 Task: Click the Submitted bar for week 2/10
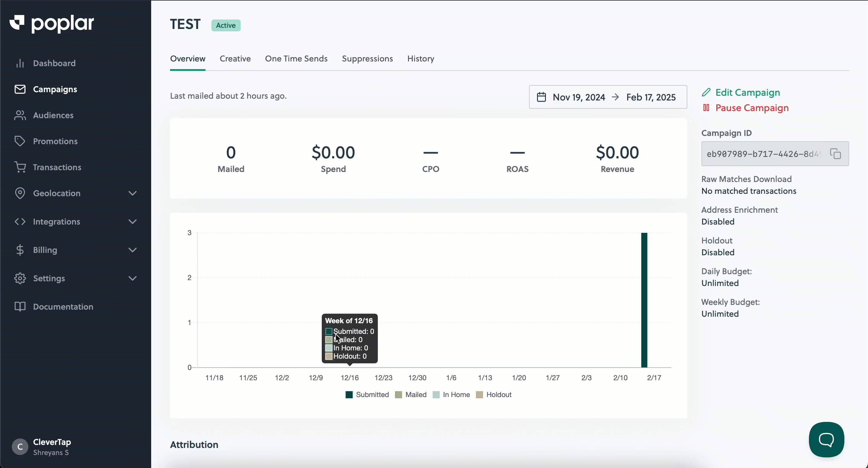[644, 300]
